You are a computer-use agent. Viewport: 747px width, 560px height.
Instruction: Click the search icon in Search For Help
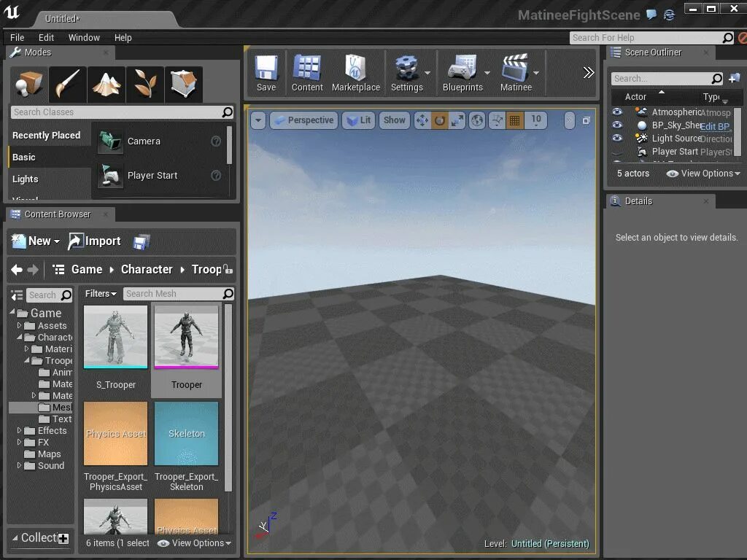click(727, 38)
